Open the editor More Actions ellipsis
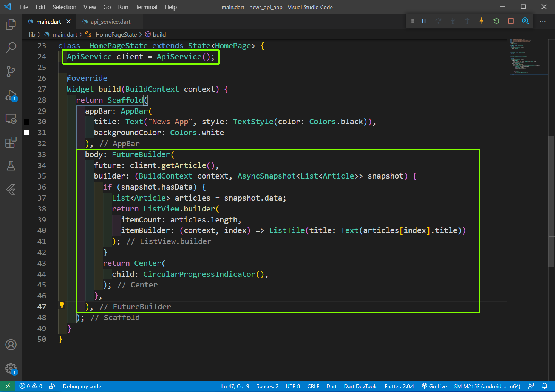The width and height of the screenshot is (555, 392). [x=543, y=22]
